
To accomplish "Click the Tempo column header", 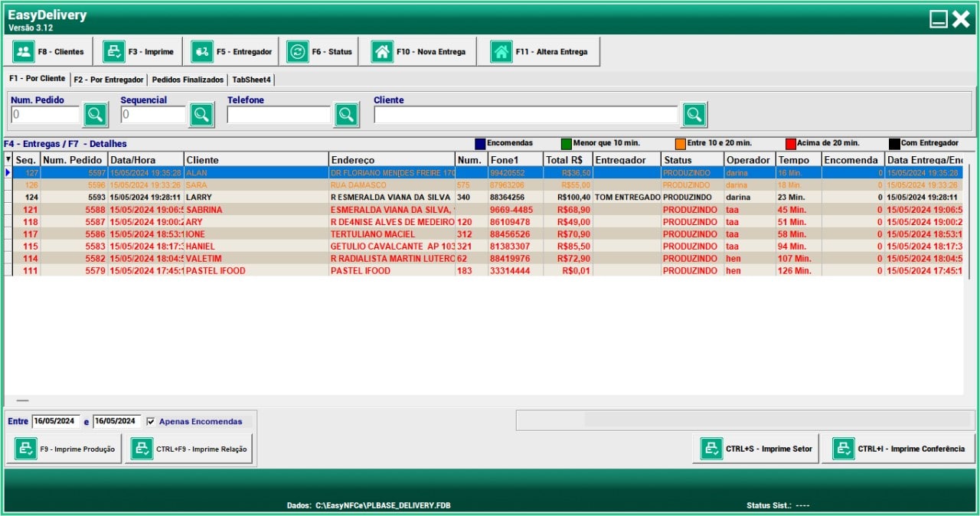I will point(799,160).
